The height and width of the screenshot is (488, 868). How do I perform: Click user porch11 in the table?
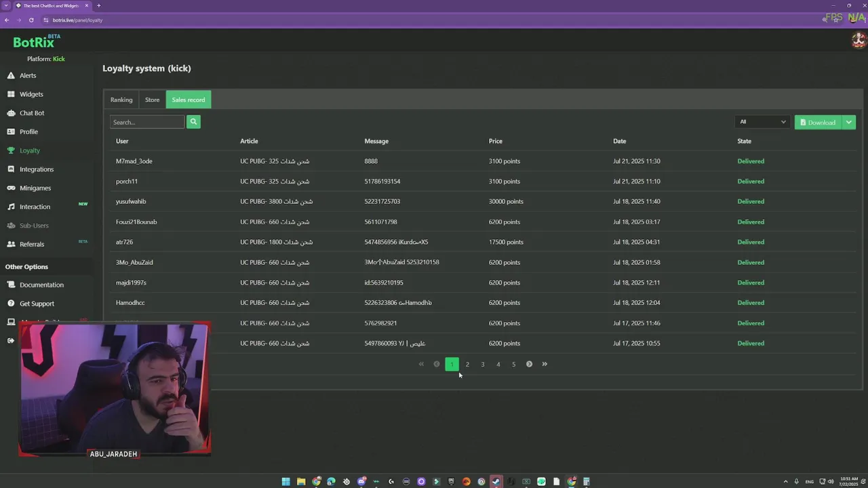tap(127, 181)
